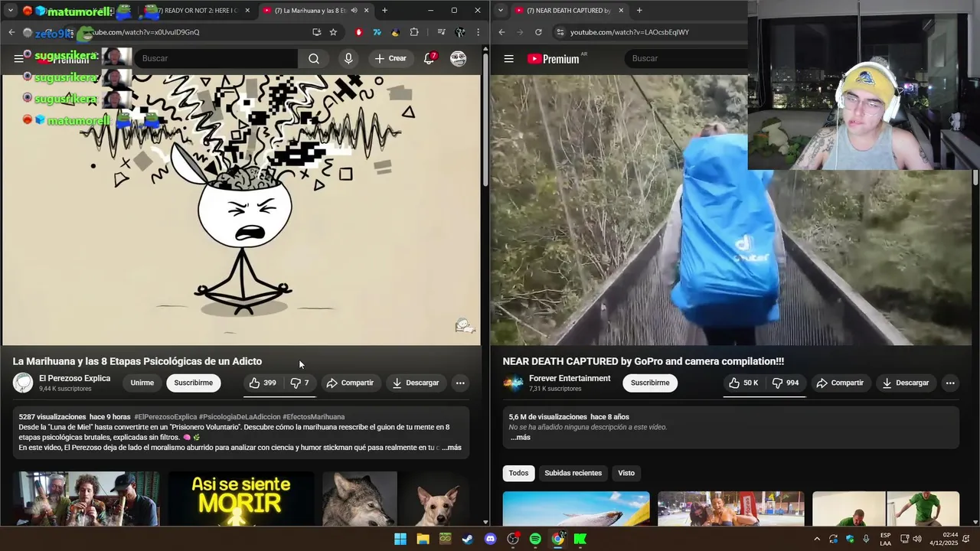This screenshot has width=980, height=551.
Task: Open browser extensions puzzle icon
Action: coord(414,32)
